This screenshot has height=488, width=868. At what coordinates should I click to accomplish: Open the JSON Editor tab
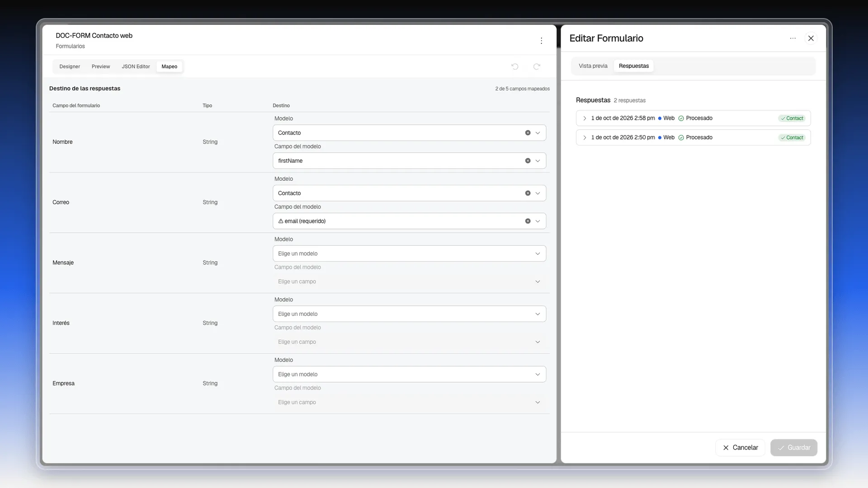136,66
